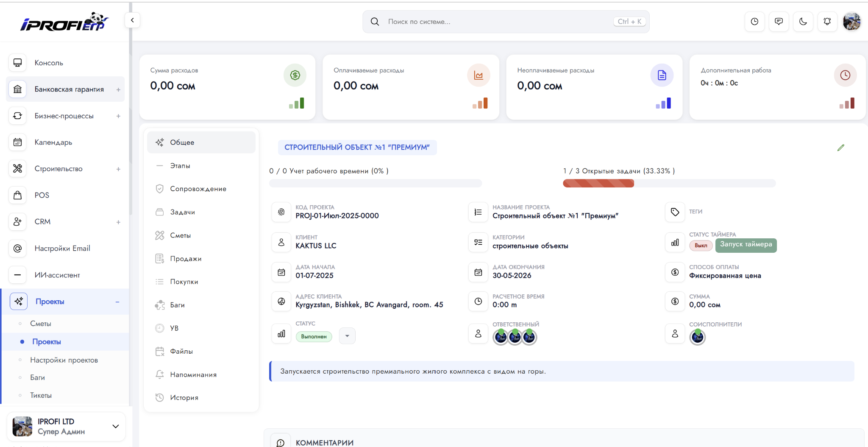The image size is (868, 447).
Task: Open Тикеты submenu item
Action: 41,395
